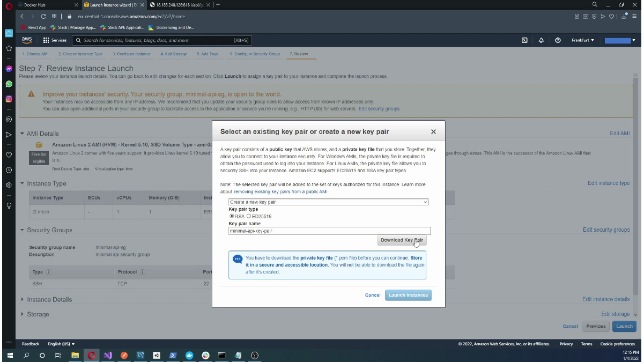Click the AWS logo in the console header

click(27, 40)
